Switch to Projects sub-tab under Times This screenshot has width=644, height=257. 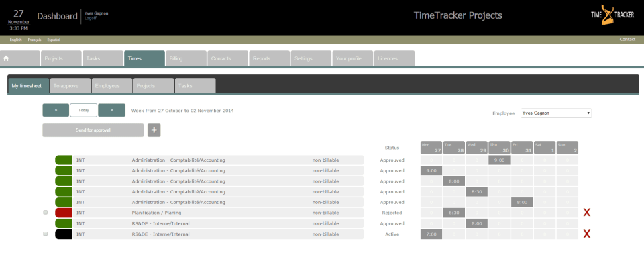(x=154, y=85)
